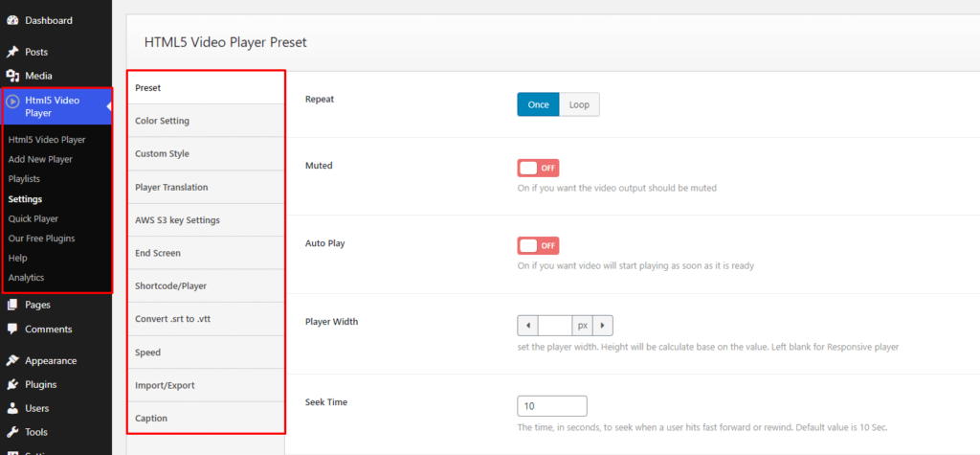Open the AWS S3 key Settings tab

click(x=206, y=220)
